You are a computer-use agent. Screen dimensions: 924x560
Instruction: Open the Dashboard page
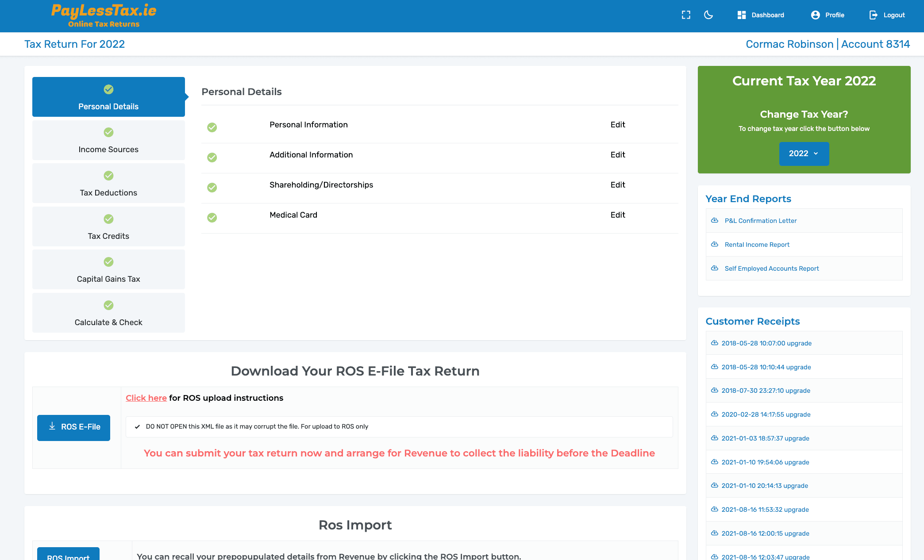click(x=761, y=15)
